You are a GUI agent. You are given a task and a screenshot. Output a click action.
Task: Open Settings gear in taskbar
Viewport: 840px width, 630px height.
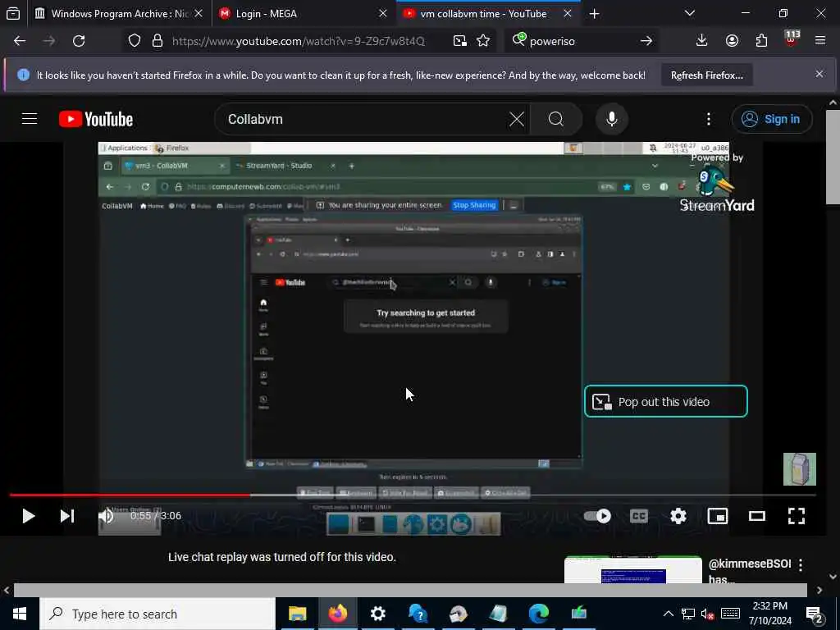point(377,614)
